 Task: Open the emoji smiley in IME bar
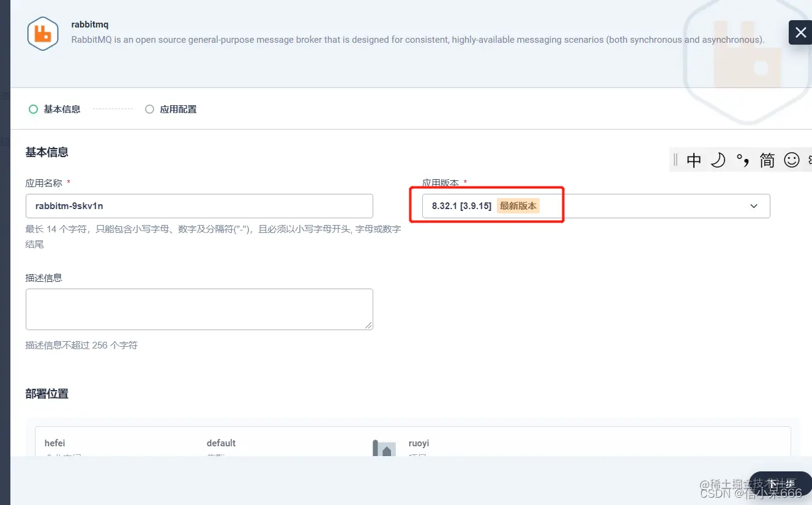[x=792, y=160]
